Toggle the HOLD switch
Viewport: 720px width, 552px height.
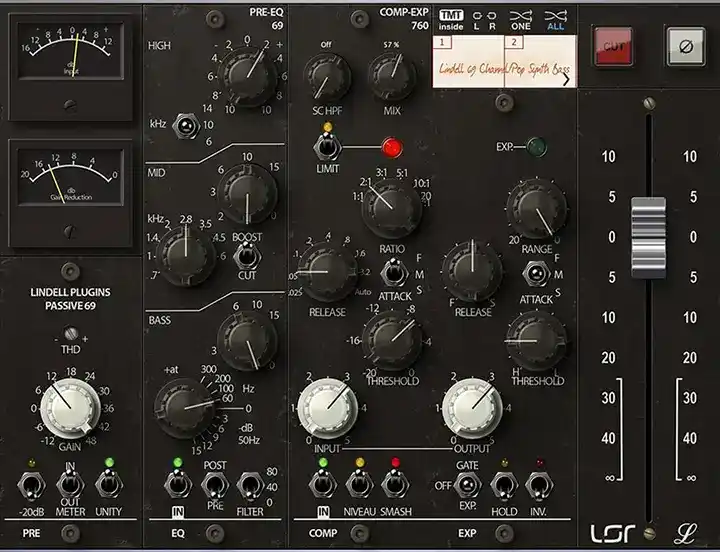click(x=504, y=485)
